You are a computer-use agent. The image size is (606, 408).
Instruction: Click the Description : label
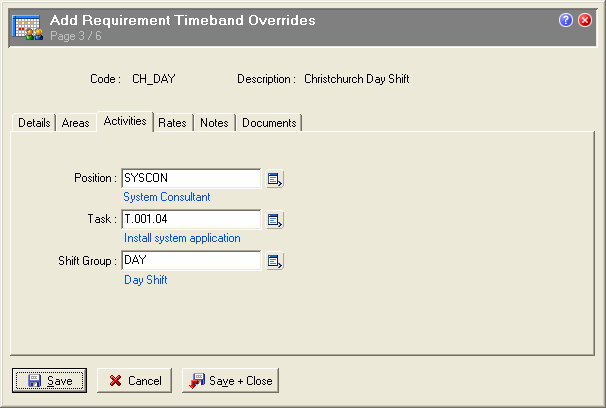(267, 79)
